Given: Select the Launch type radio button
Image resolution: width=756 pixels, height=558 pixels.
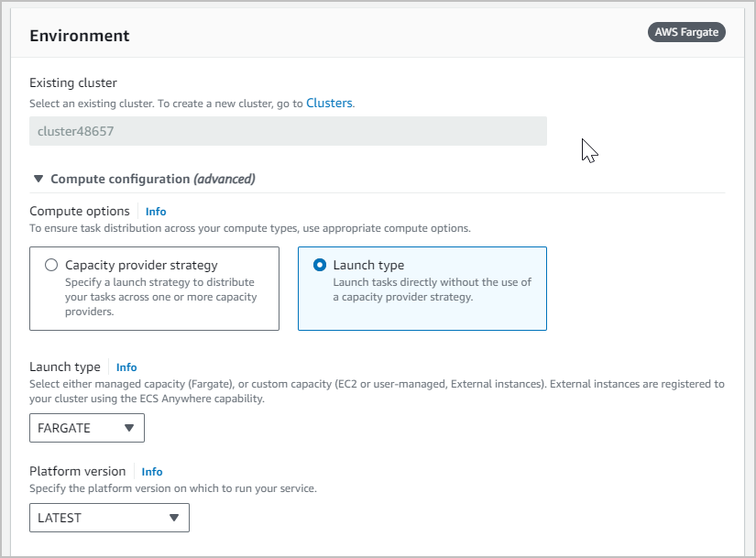Looking at the screenshot, I should tap(320, 265).
